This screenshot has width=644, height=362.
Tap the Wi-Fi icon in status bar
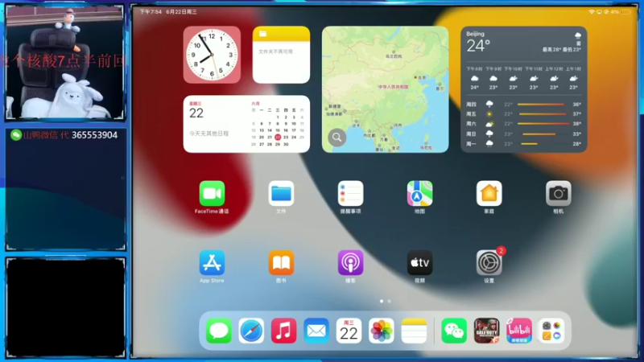point(592,12)
